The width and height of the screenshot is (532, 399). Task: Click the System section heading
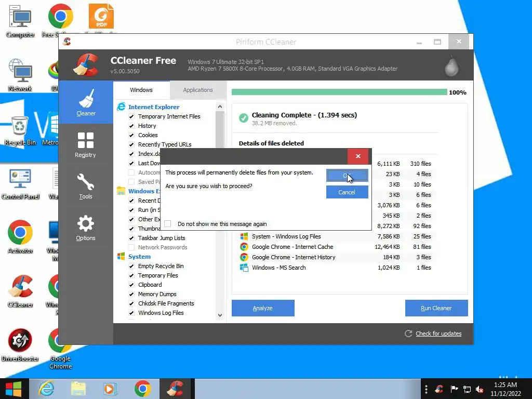click(139, 257)
